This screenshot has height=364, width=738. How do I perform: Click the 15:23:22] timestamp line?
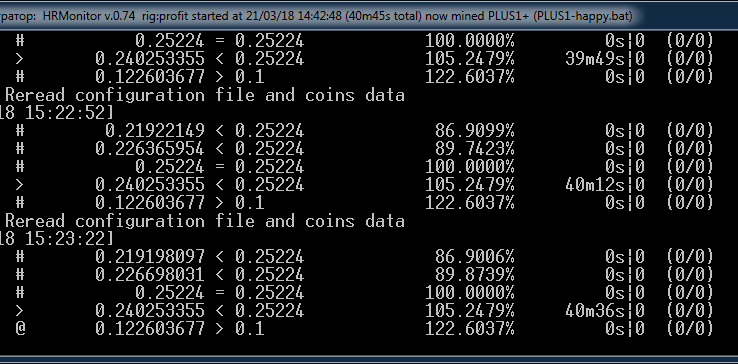tap(56, 239)
